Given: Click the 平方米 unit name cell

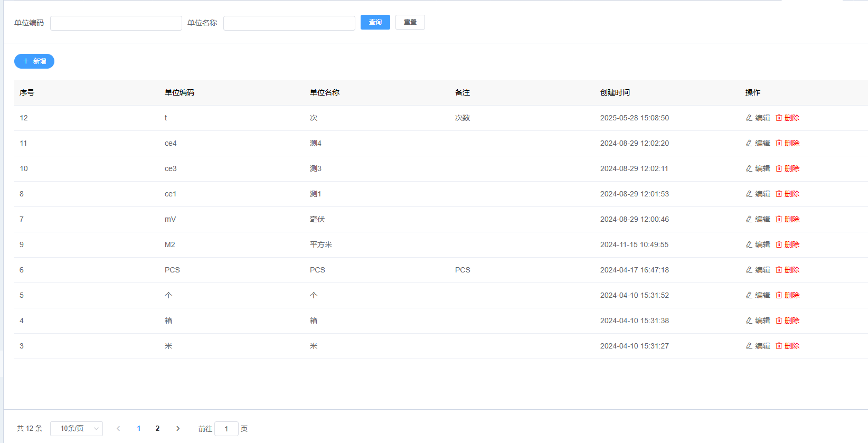Looking at the screenshot, I should pyautogui.click(x=321, y=244).
